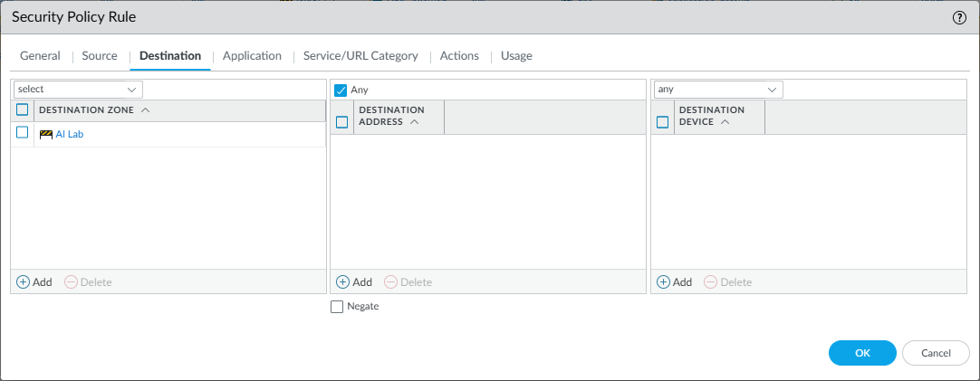Toggle the Destination Address header select-all checkbox

pyautogui.click(x=341, y=122)
